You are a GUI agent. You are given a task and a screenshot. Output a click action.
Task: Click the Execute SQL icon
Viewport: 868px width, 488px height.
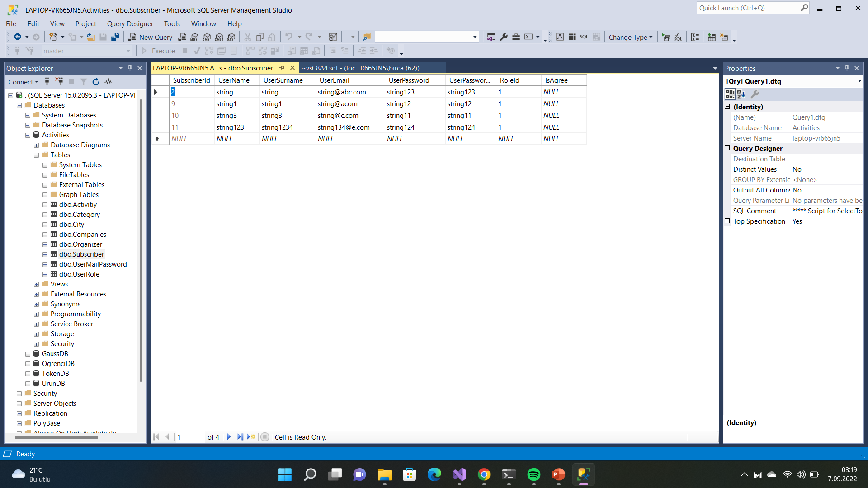coord(666,37)
